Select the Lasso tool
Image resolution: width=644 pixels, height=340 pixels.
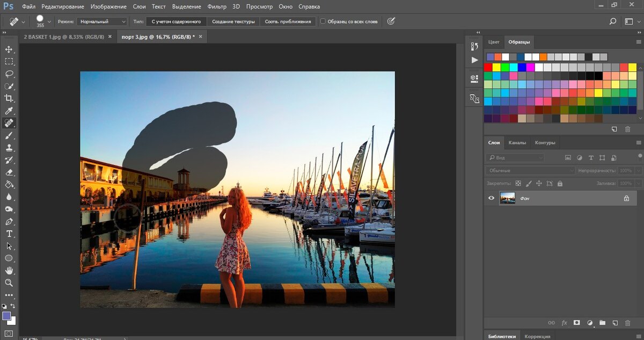click(9, 74)
